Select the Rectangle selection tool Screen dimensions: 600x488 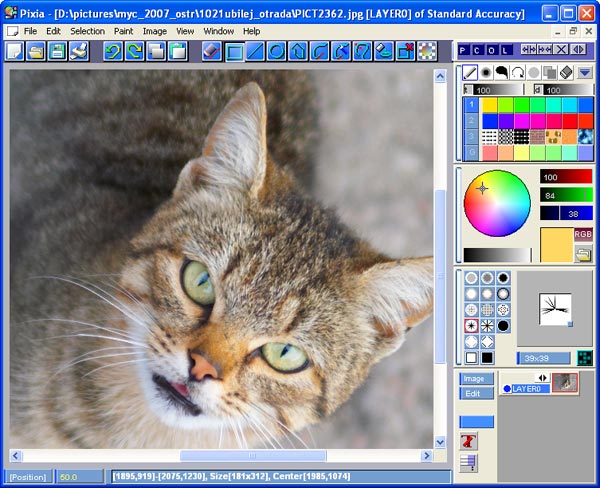234,52
